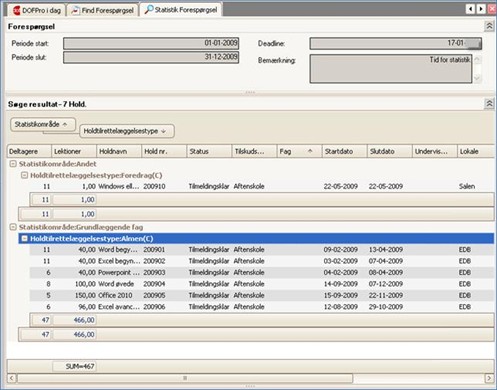
Task: Click Salen in Lokale column
Action: 467,186
